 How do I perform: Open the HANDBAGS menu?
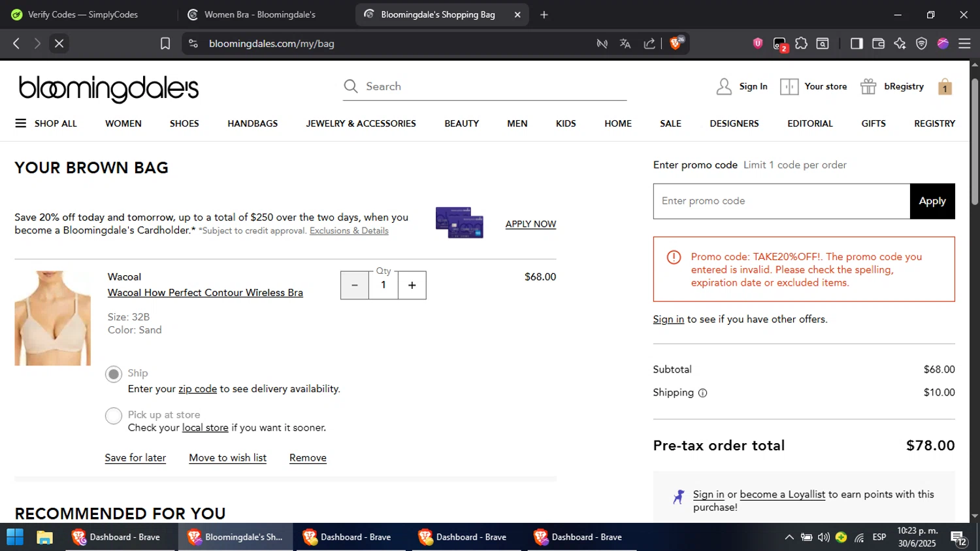pos(253,124)
